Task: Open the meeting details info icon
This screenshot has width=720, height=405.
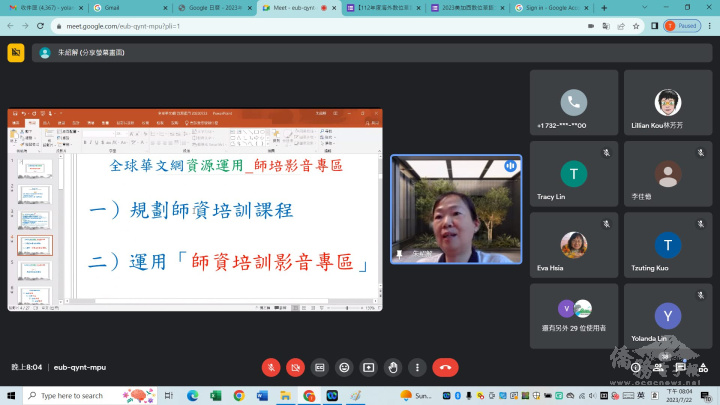Action: (636, 367)
